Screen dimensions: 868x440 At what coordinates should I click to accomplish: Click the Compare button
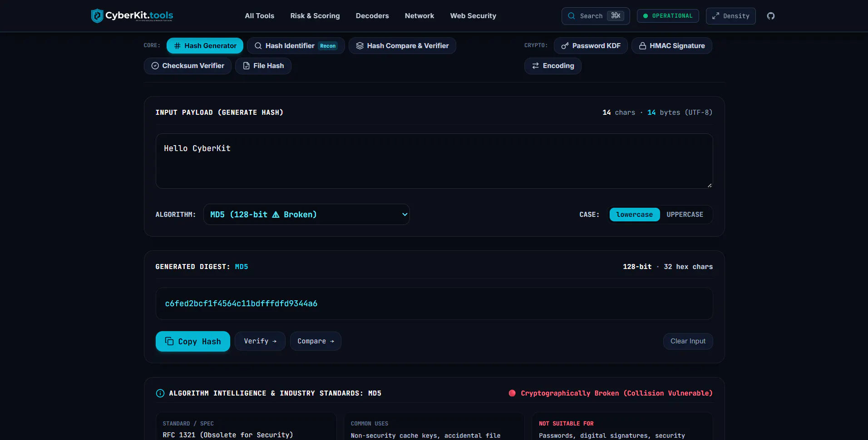[316, 341]
